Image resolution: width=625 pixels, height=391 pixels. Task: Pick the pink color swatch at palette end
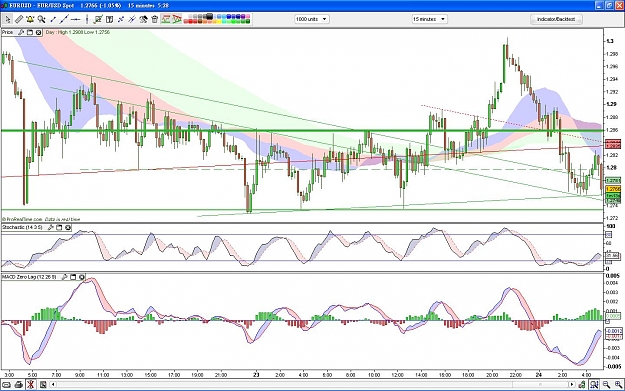click(x=248, y=17)
